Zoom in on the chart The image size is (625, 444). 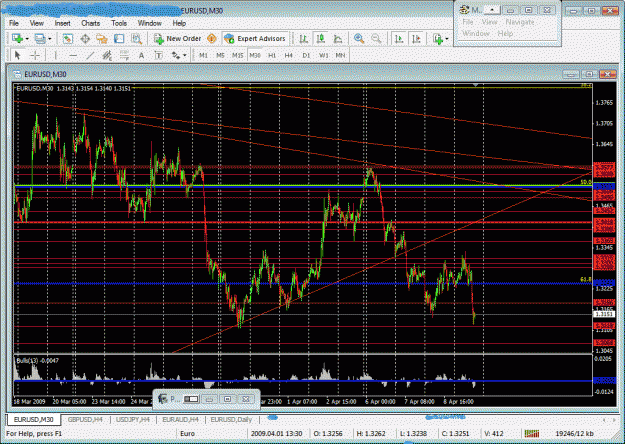pos(359,39)
